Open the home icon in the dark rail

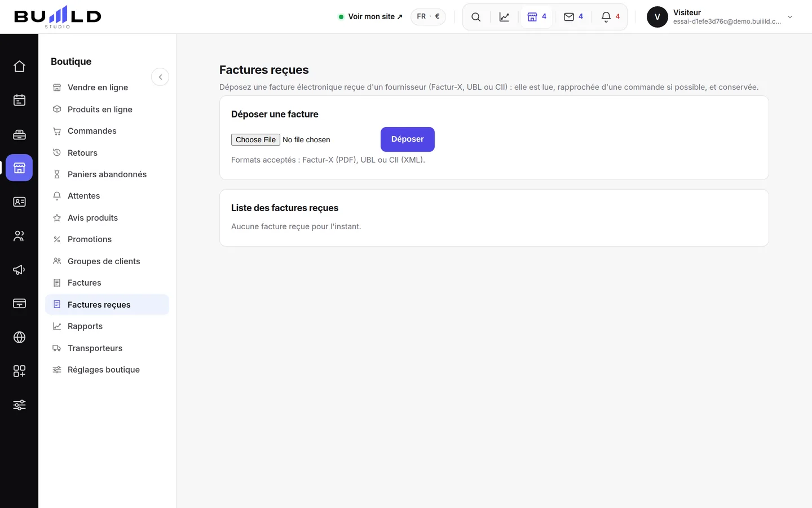click(19, 66)
